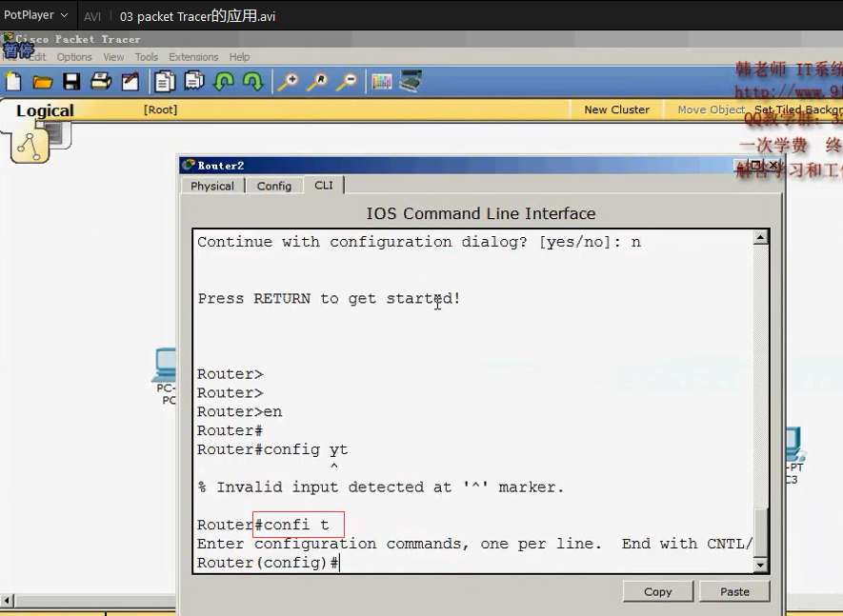Switch to the Physical tab in Router2
Viewport: 843px width, 616px height.
click(212, 186)
